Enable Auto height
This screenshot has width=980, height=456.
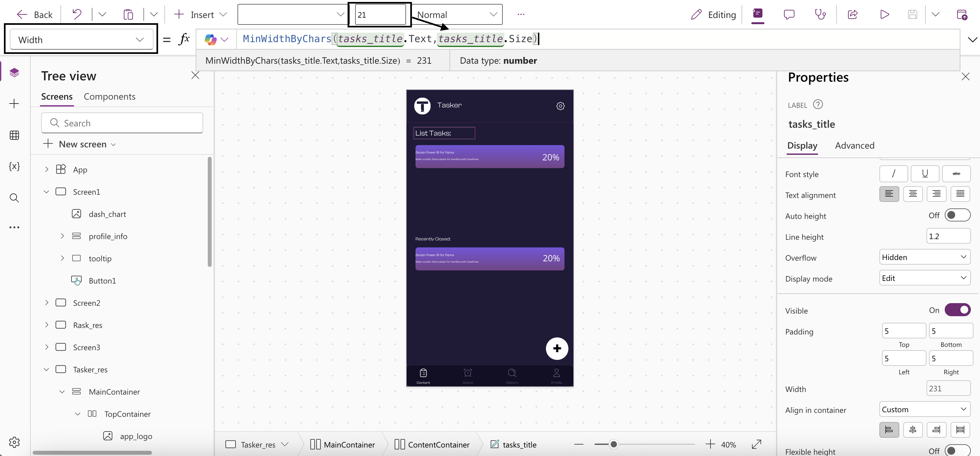tap(957, 215)
